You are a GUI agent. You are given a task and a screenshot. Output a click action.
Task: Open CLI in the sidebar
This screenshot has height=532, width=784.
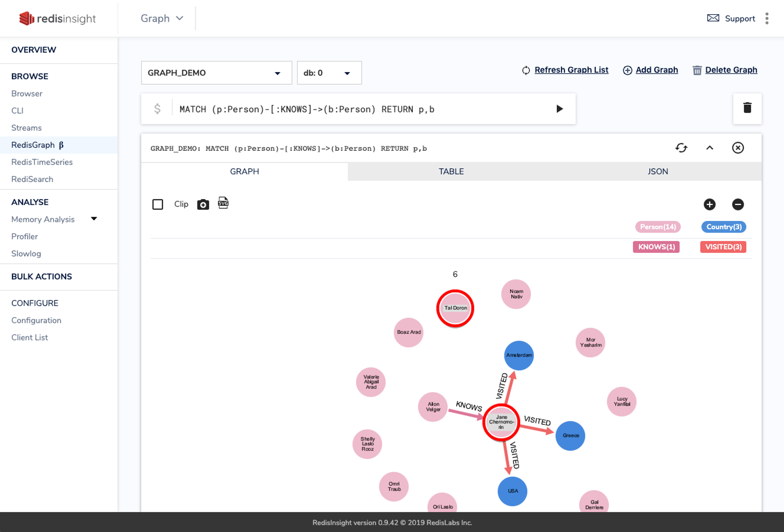(x=17, y=111)
